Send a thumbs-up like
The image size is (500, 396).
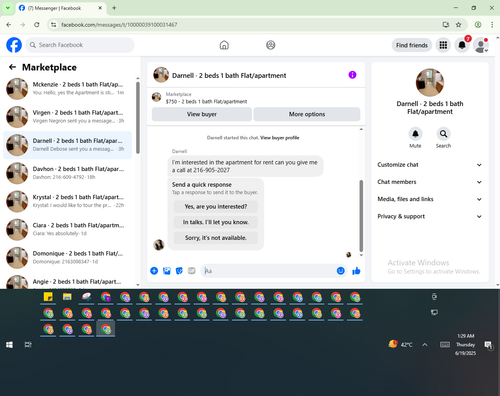(x=356, y=271)
